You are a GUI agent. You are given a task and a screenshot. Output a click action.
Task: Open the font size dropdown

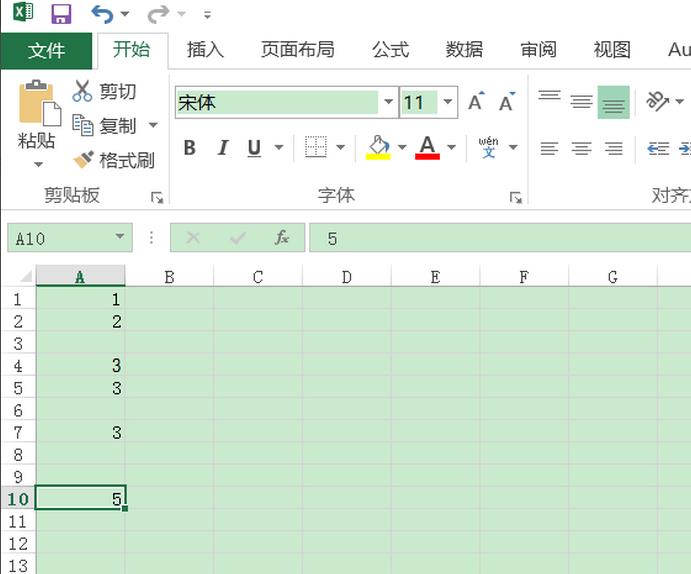point(448,102)
